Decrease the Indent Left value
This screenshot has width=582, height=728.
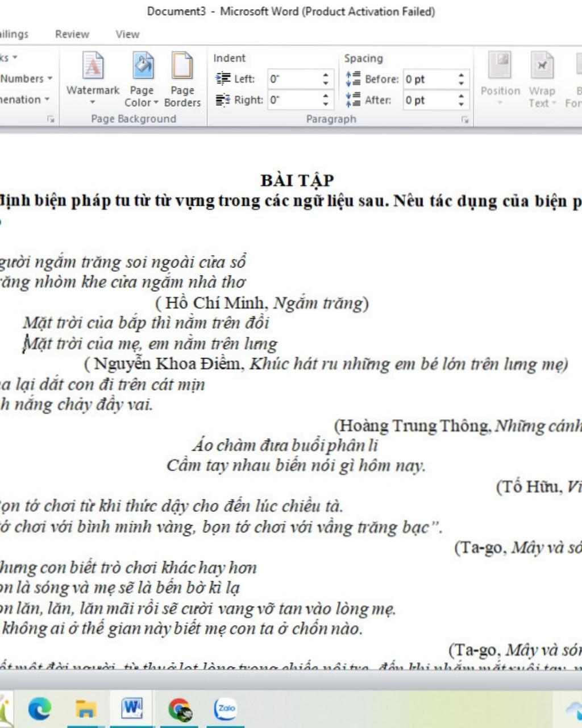click(x=325, y=83)
